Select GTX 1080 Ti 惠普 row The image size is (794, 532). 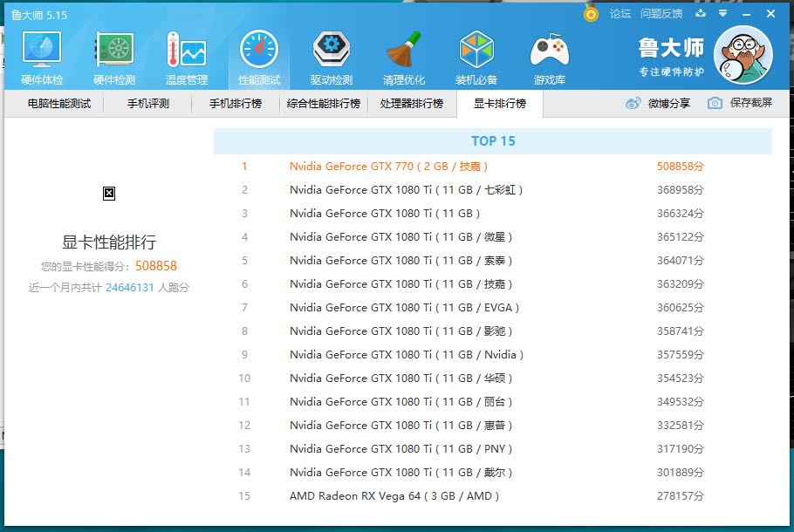493,426
